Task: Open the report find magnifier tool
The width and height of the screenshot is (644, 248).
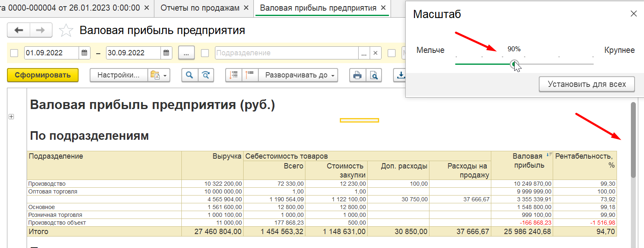Action: tap(190, 75)
